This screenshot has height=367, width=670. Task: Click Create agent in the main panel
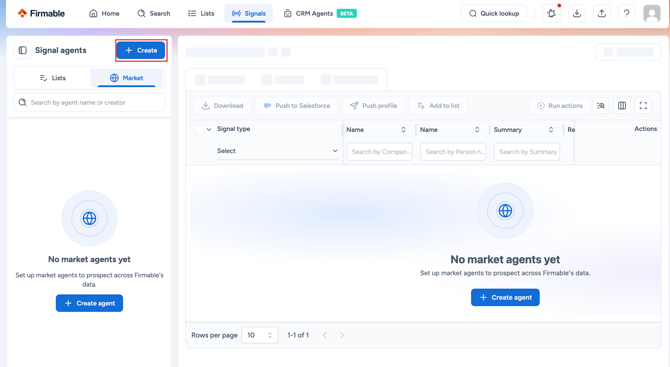tap(505, 297)
